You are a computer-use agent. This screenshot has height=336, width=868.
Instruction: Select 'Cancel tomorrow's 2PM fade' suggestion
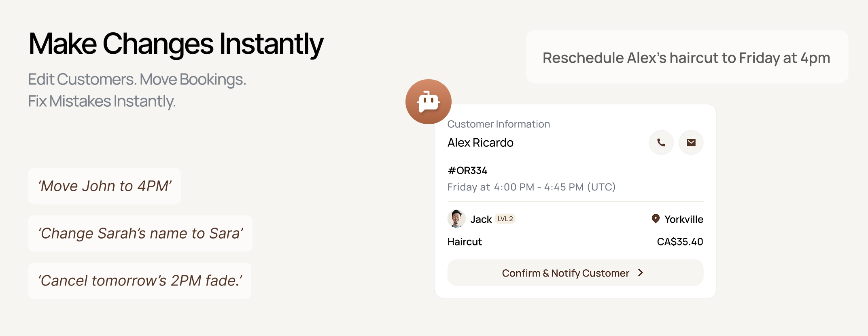point(140,281)
